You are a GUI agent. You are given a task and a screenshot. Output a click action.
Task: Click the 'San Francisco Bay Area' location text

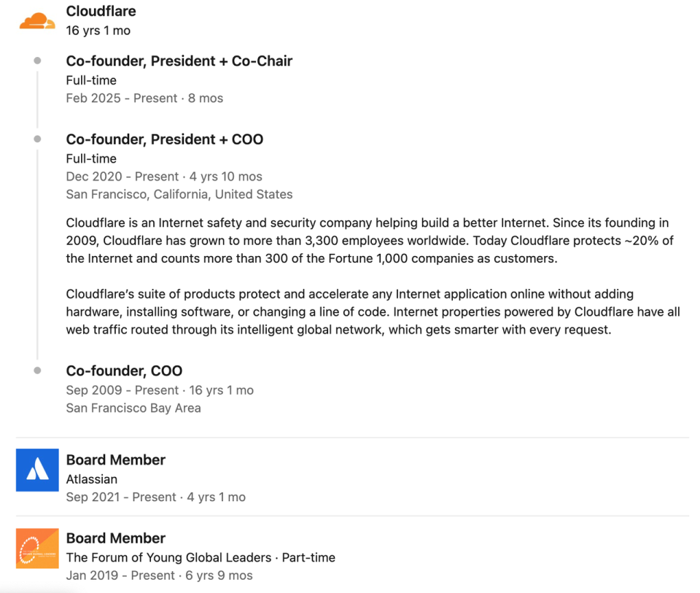pos(133,408)
